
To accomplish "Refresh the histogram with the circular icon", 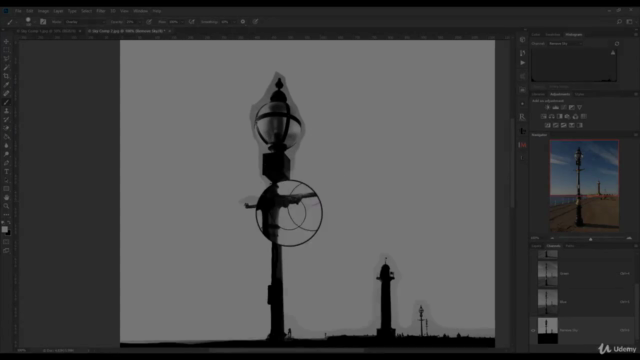I will coord(617,44).
